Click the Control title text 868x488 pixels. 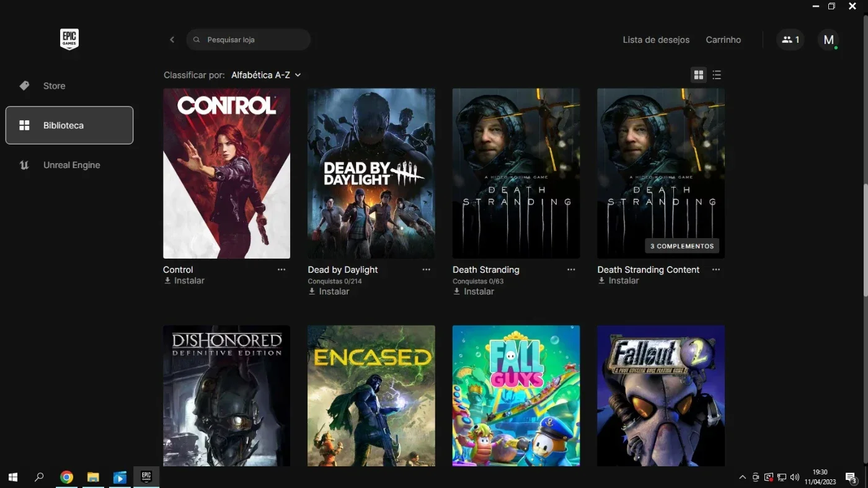(x=178, y=270)
